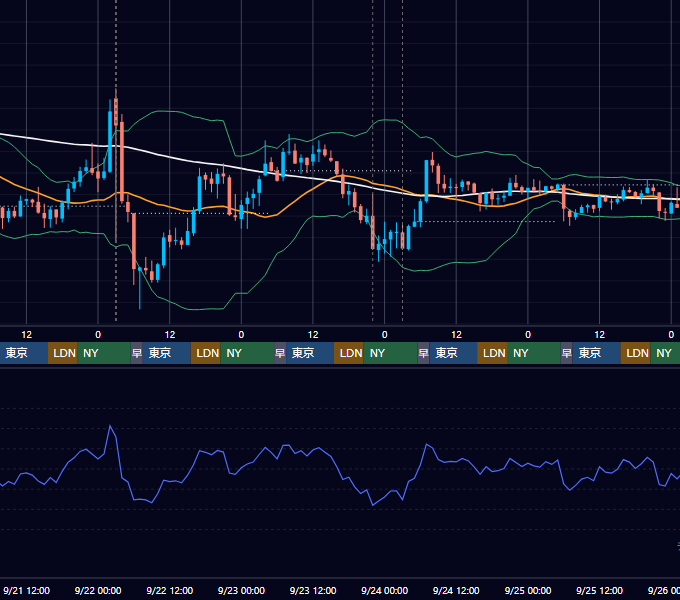Select the LDN session block on 9/24
This screenshot has height=600, width=680.
(x=492, y=353)
